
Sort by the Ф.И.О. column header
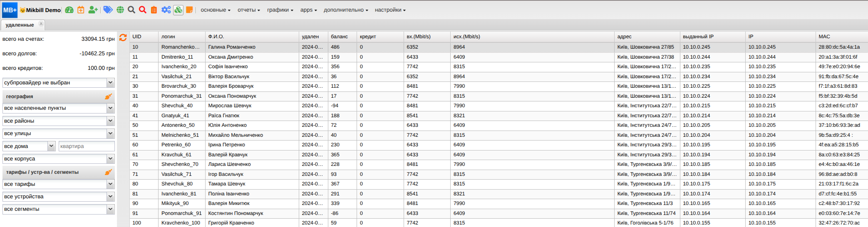click(252, 37)
